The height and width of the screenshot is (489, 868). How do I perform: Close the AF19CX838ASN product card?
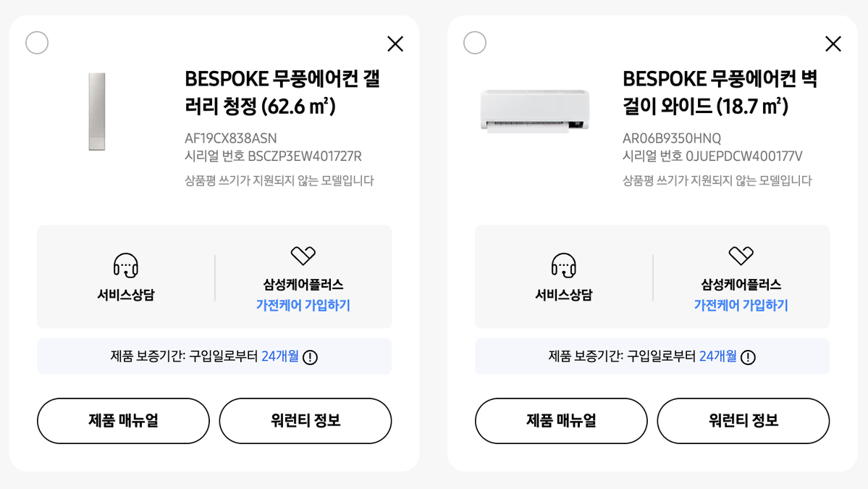point(395,43)
